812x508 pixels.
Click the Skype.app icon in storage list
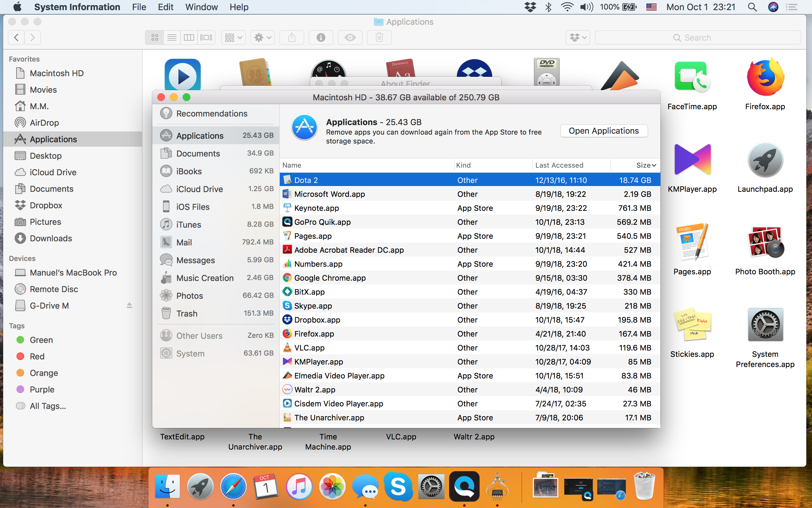point(287,305)
